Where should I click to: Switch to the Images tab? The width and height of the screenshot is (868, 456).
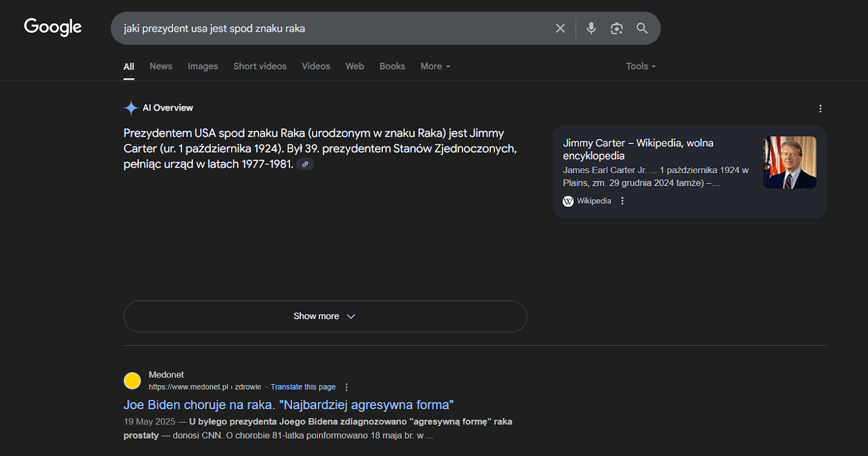point(203,66)
